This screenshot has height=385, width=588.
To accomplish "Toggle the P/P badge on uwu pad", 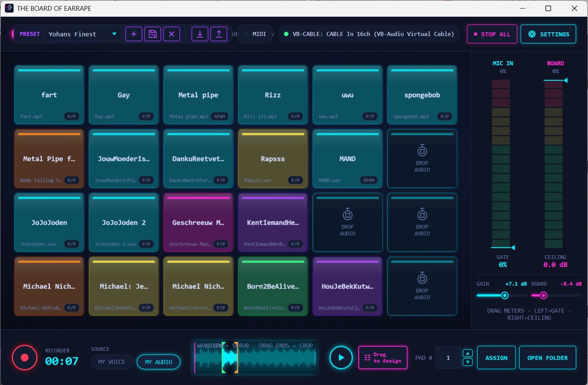I will 370,116.
